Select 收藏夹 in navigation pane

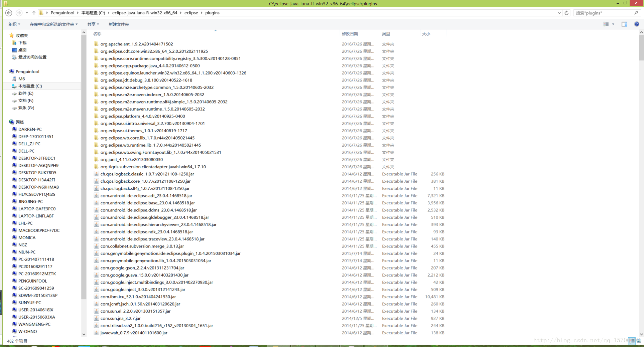(x=21, y=35)
